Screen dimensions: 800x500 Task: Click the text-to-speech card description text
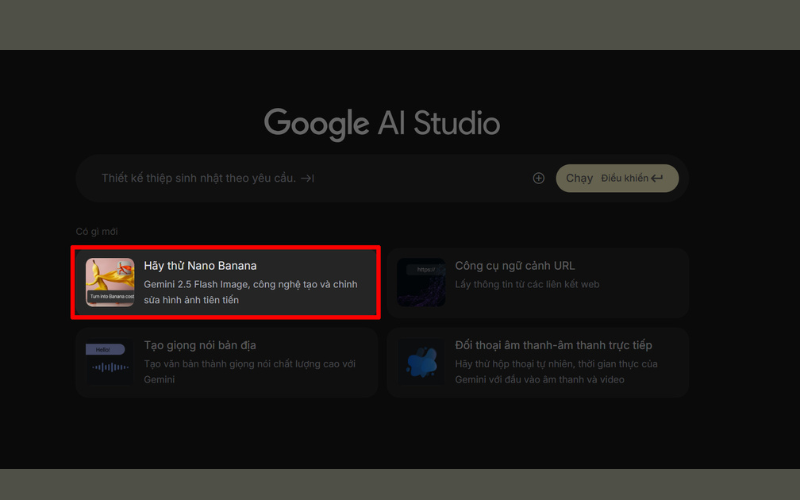[x=250, y=371]
